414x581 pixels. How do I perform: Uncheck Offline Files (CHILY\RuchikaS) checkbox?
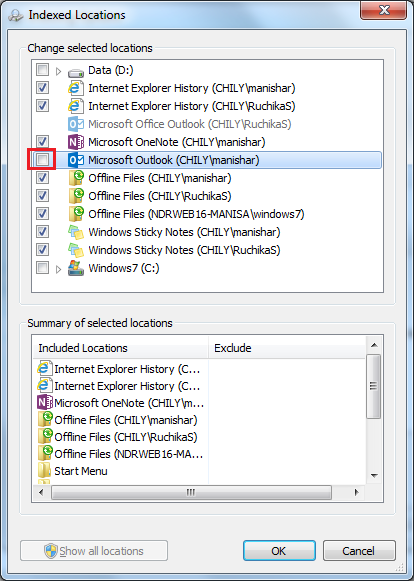coord(42,195)
